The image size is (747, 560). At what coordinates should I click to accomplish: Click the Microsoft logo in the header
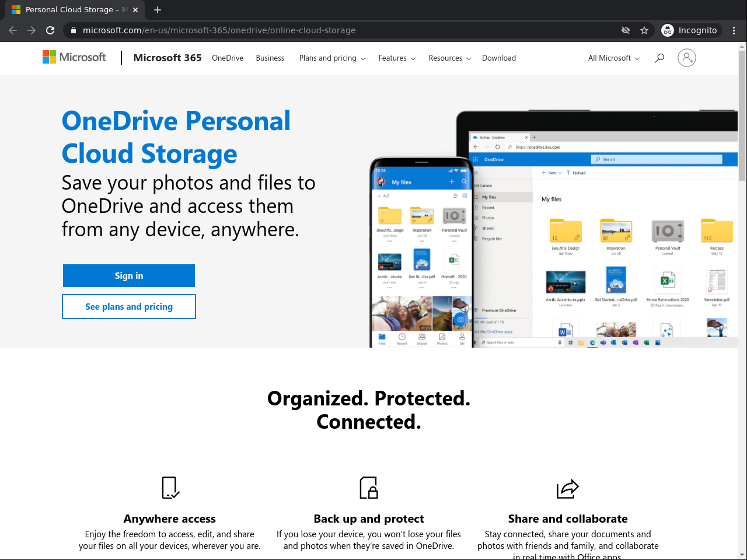(74, 57)
